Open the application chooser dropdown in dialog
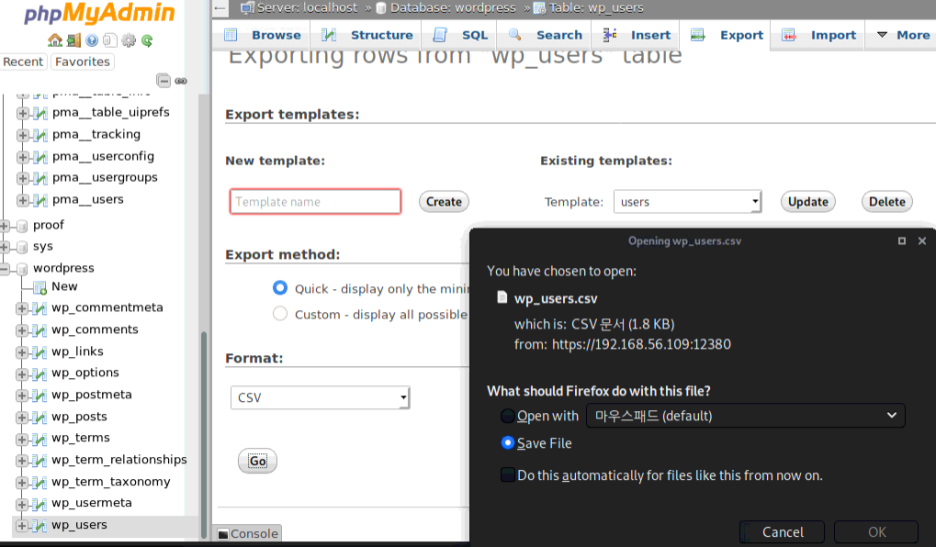 746,416
